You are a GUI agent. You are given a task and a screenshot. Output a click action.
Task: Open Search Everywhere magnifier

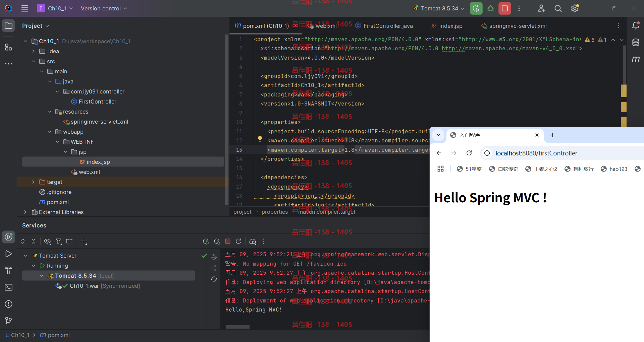point(558,8)
